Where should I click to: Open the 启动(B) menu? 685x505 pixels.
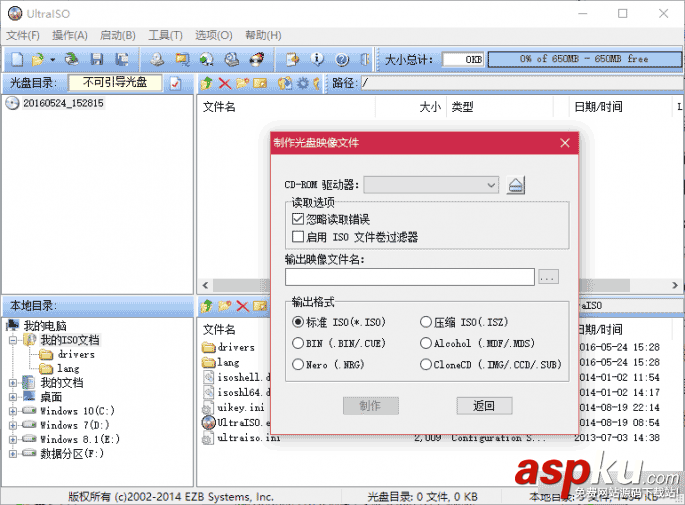[x=118, y=35]
